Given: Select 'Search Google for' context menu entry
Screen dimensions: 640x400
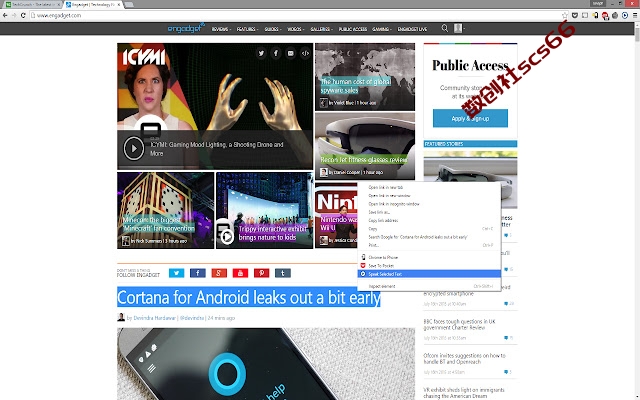Looking at the screenshot, I should coord(429,237).
